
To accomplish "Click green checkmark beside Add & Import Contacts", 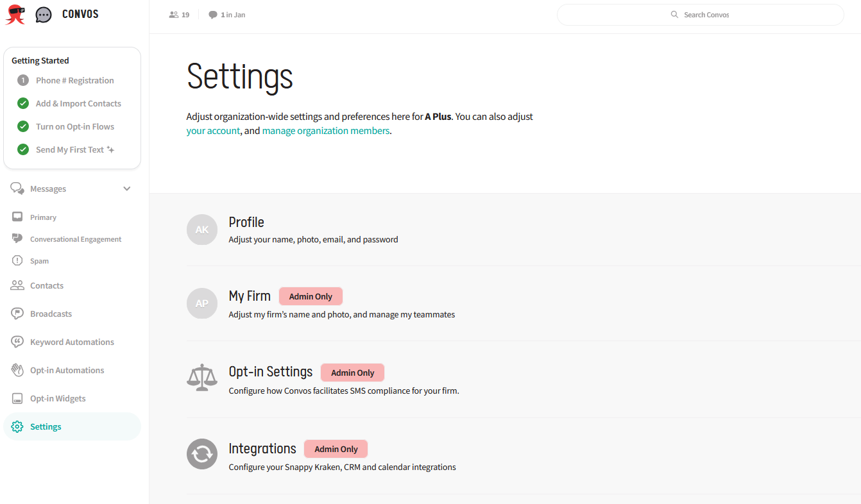I will click(23, 103).
